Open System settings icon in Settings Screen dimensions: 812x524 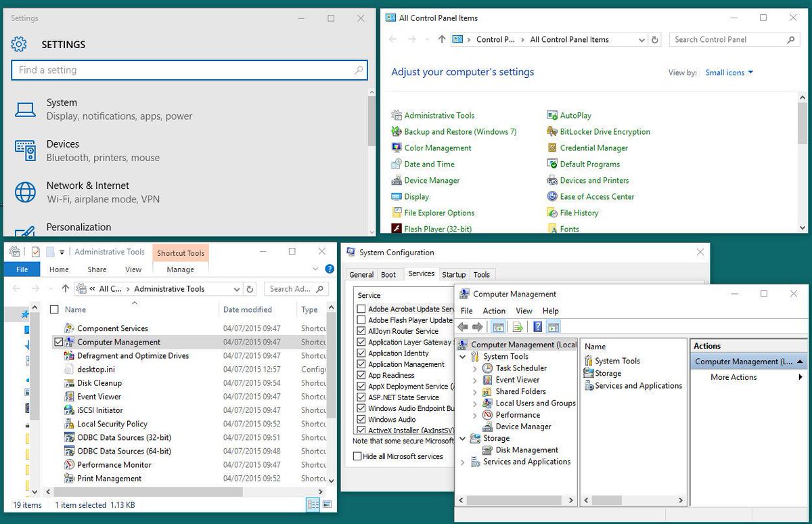(25, 110)
